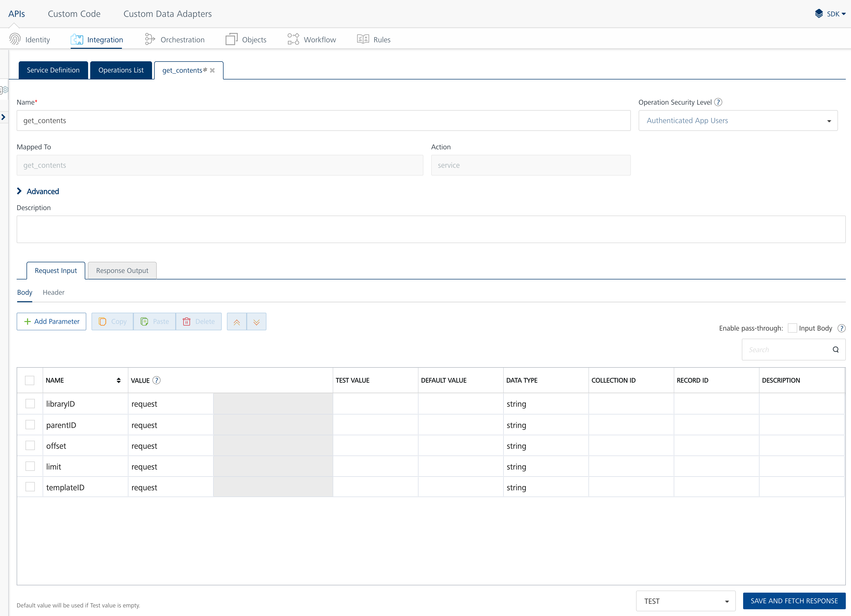Image resolution: width=851 pixels, height=616 pixels.
Task: Click the Identity fingerprint icon
Action: click(15, 39)
